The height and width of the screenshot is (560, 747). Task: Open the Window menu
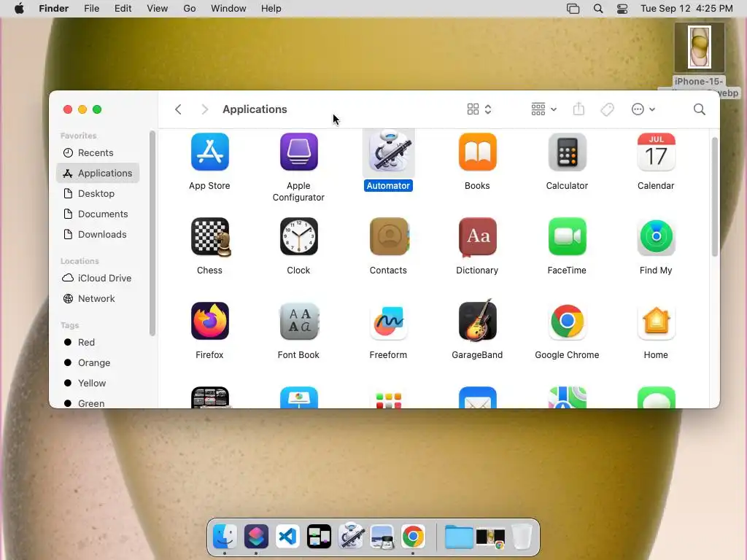228,9
